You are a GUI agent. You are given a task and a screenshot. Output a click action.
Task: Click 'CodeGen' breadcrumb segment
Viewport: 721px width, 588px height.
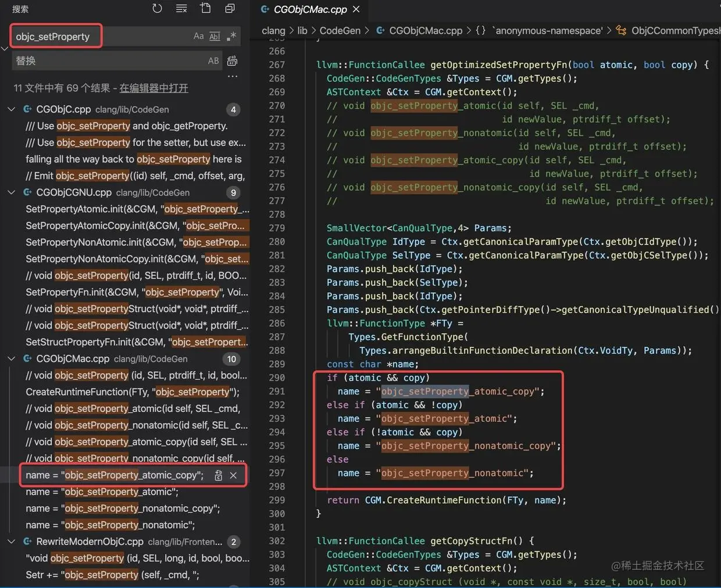point(340,31)
